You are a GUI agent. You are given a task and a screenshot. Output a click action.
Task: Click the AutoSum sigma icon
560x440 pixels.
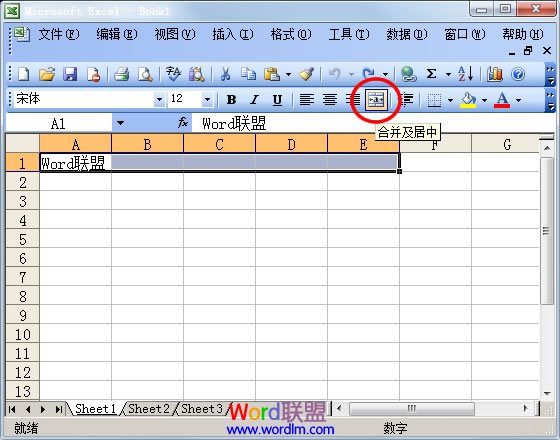click(x=431, y=74)
